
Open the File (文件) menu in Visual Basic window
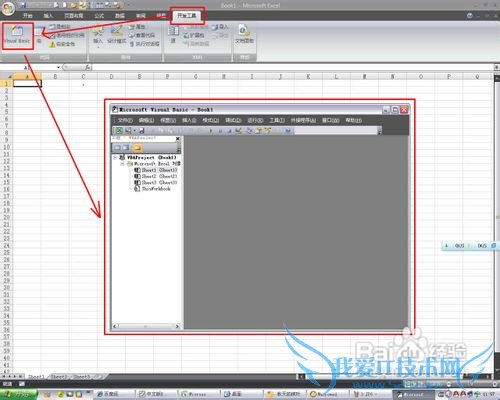click(x=125, y=120)
